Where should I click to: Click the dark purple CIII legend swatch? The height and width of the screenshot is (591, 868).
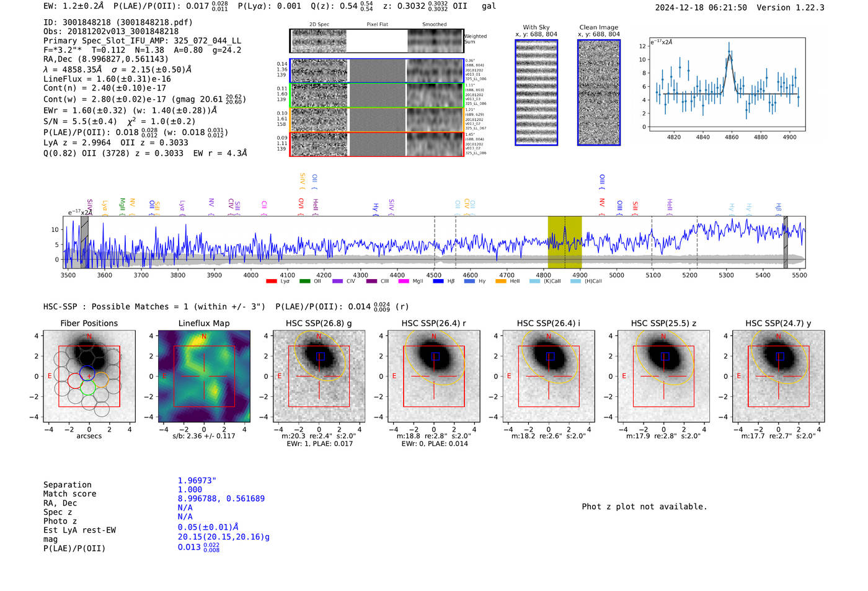371,282
